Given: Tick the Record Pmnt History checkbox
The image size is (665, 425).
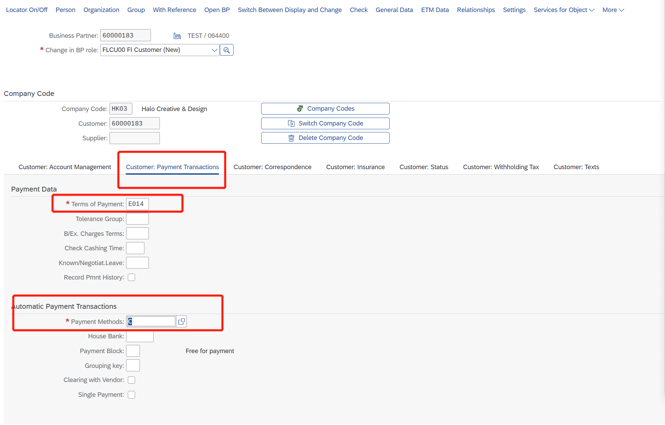Looking at the screenshot, I should (x=131, y=278).
